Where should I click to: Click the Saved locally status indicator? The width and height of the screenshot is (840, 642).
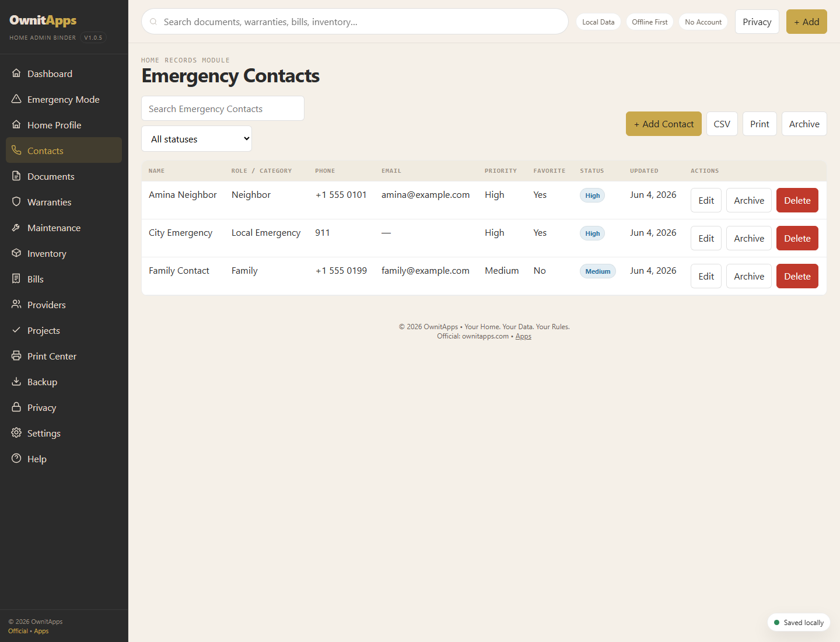pos(799,623)
